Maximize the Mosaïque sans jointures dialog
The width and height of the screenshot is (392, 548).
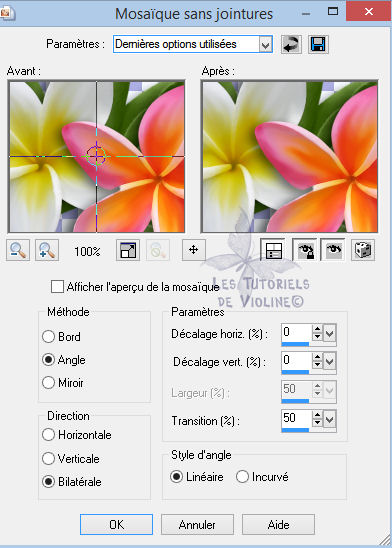point(333,12)
